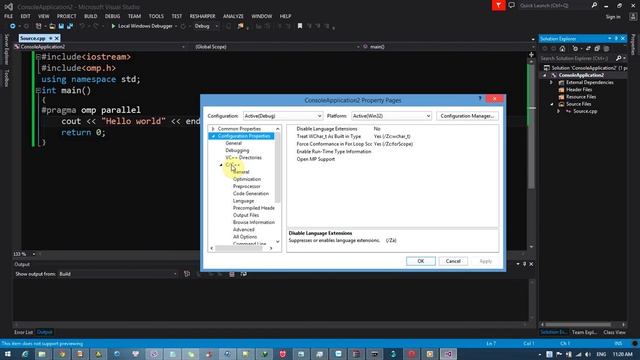Open the DEBUG menu
The width and height of the screenshot is (640, 360).
(112, 16)
